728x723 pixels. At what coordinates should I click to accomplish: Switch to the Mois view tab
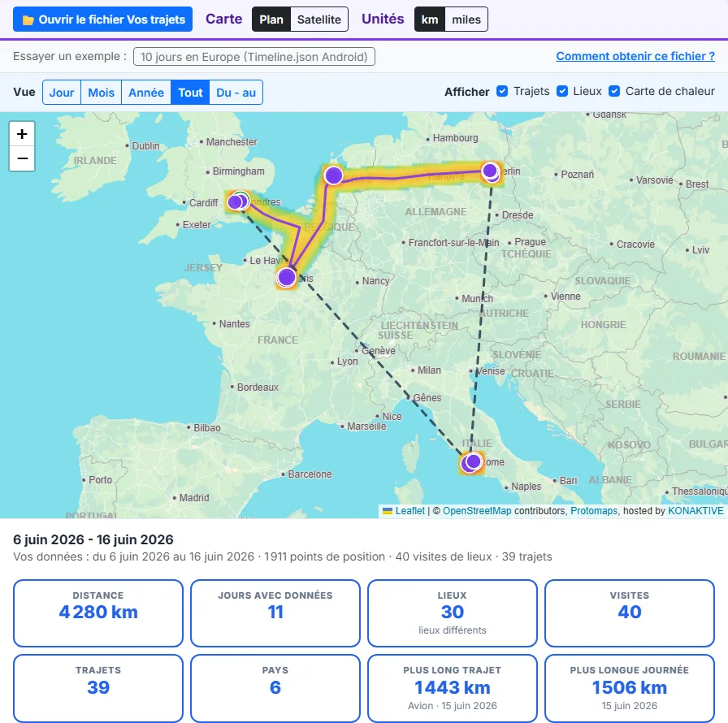point(102,93)
